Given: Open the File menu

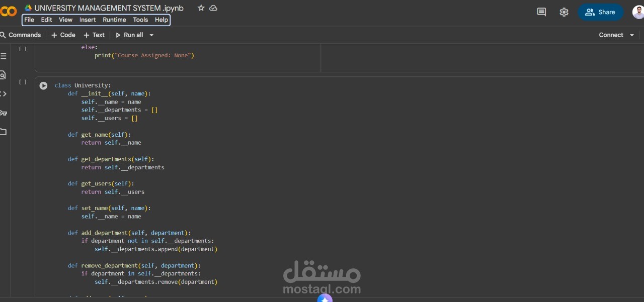Looking at the screenshot, I should tap(29, 20).
